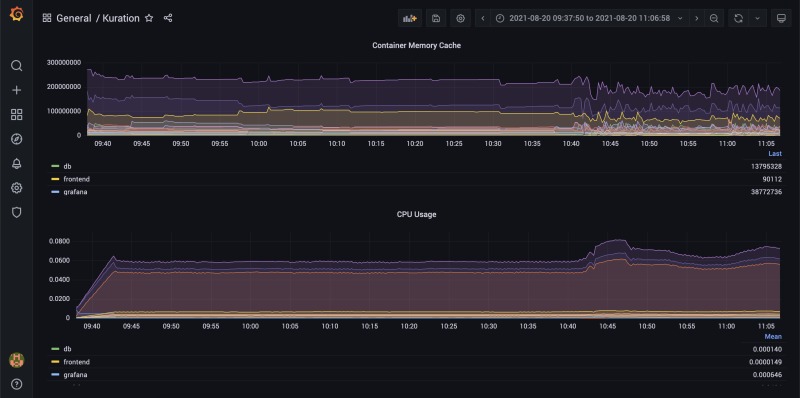Click the db value 13795328
The width and height of the screenshot is (800, 398).
(x=766, y=166)
